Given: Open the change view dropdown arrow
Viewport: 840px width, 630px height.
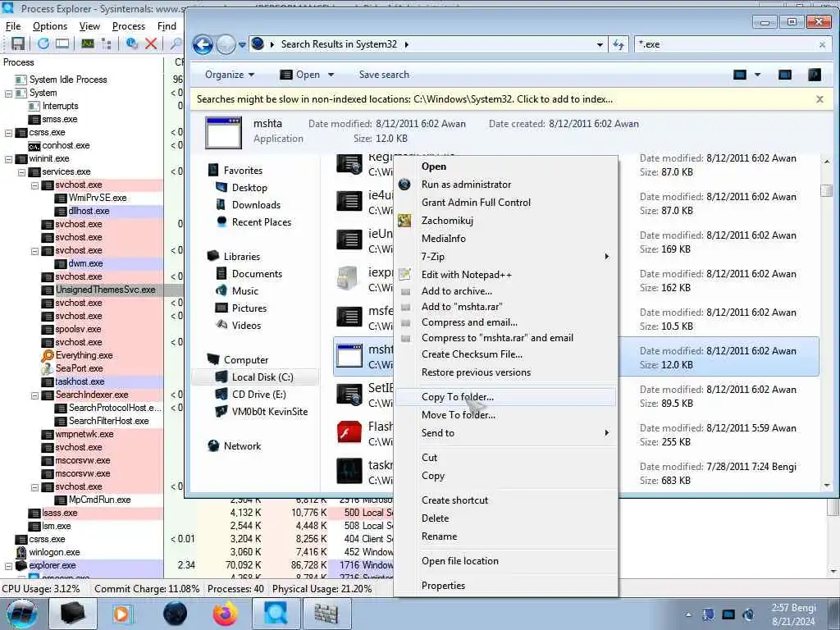Looking at the screenshot, I should [757, 75].
